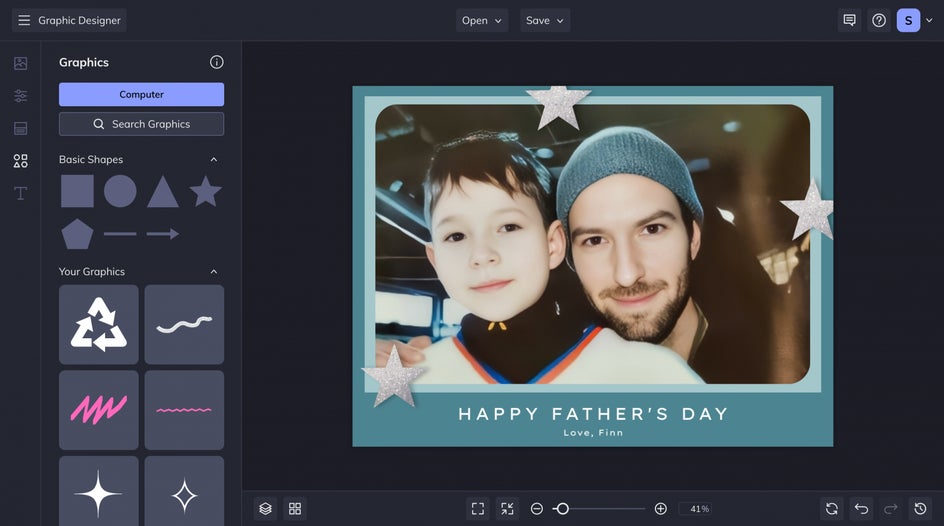Add the square basic shape
The image size is (944, 526).
pos(77,191)
